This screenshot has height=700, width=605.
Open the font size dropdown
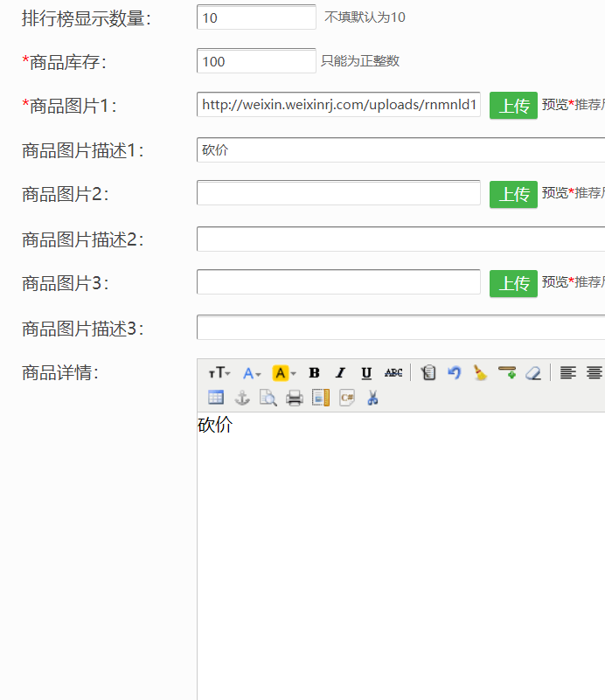pyautogui.click(x=219, y=372)
